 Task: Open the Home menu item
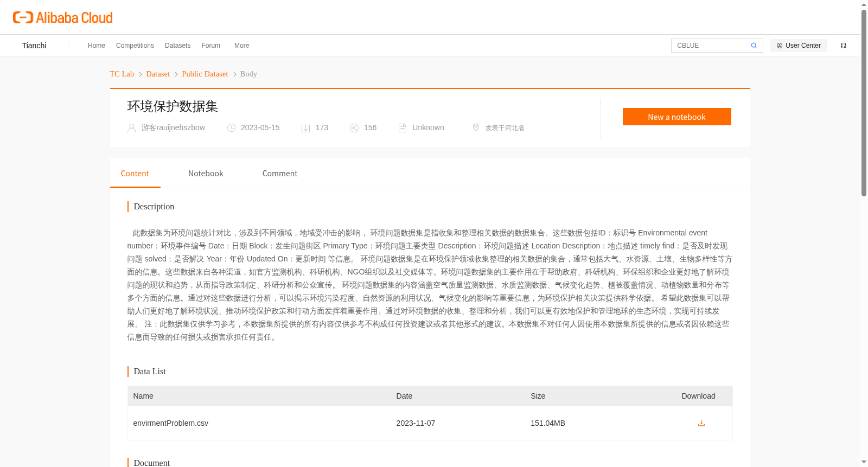coord(97,46)
